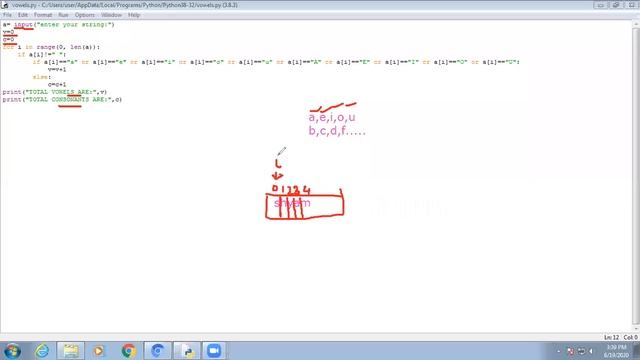Open the Run menu
Viewport: 640px width, 360px height.
(63, 15)
